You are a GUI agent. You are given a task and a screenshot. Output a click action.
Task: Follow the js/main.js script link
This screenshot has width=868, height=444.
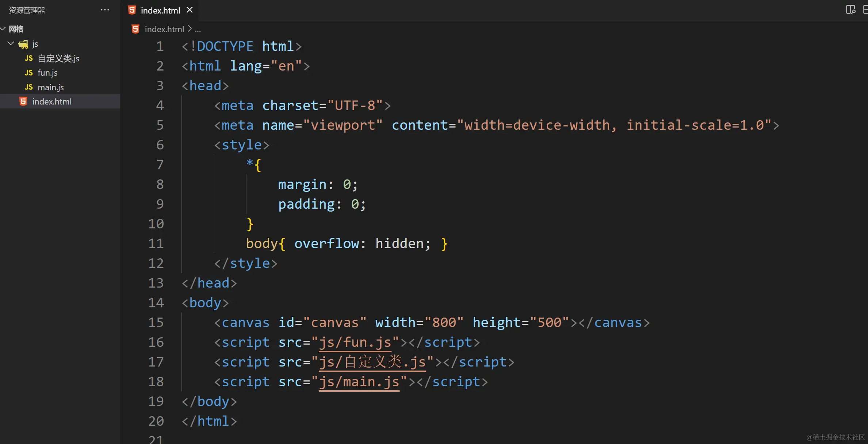point(359,382)
